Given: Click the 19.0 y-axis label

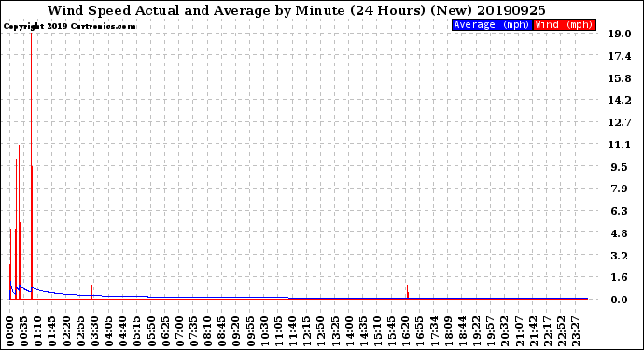Looking at the screenshot, I should tap(619, 34).
